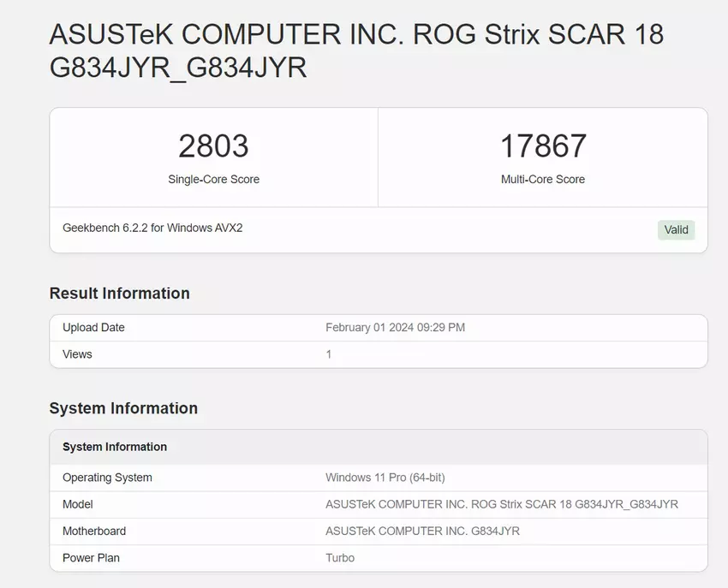Click the Windows 11 Pro (64-bit) value

[x=385, y=478]
